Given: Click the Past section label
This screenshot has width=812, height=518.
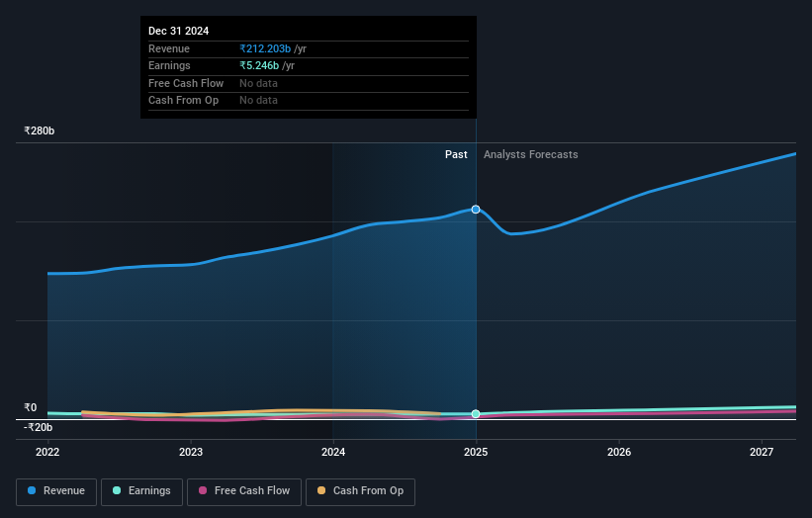Looking at the screenshot, I should pos(456,154).
